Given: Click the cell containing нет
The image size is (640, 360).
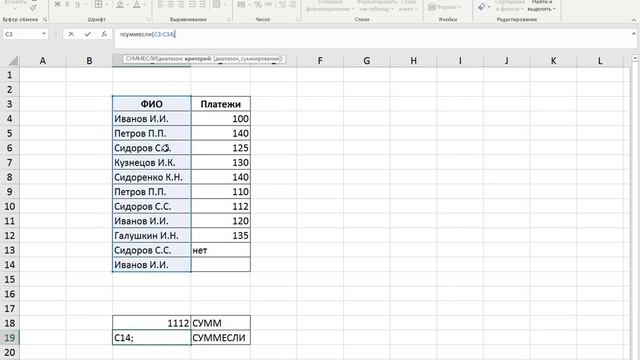Looking at the screenshot, I should coord(220,250).
